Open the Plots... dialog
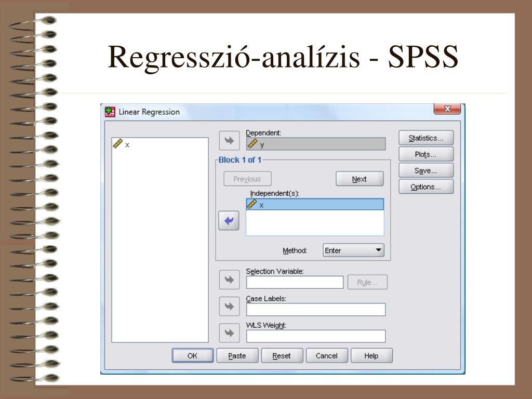Image resolution: width=532 pixels, height=399 pixels. coord(426,154)
